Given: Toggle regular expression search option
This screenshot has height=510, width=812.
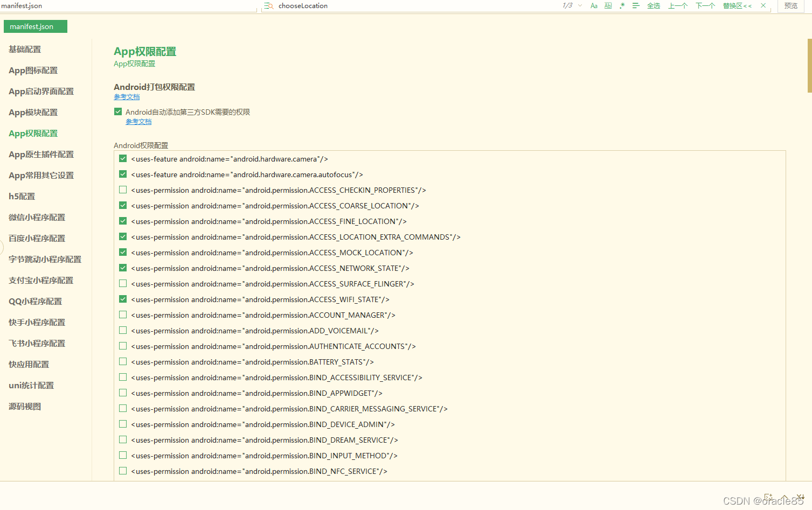Looking at the screenshot, I should tap(622, 6).
